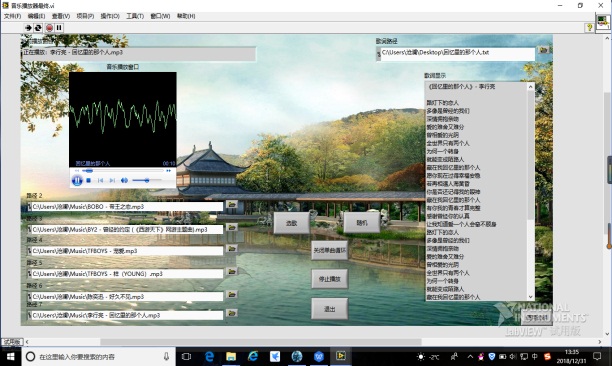Browse folder icon for the BY2 song path
The height and width of the screenshot is (366, 612).
232,227
